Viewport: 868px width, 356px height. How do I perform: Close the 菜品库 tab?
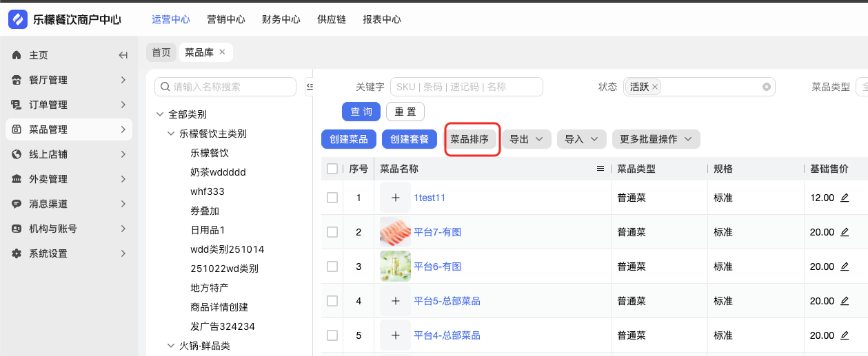(222, 52)
